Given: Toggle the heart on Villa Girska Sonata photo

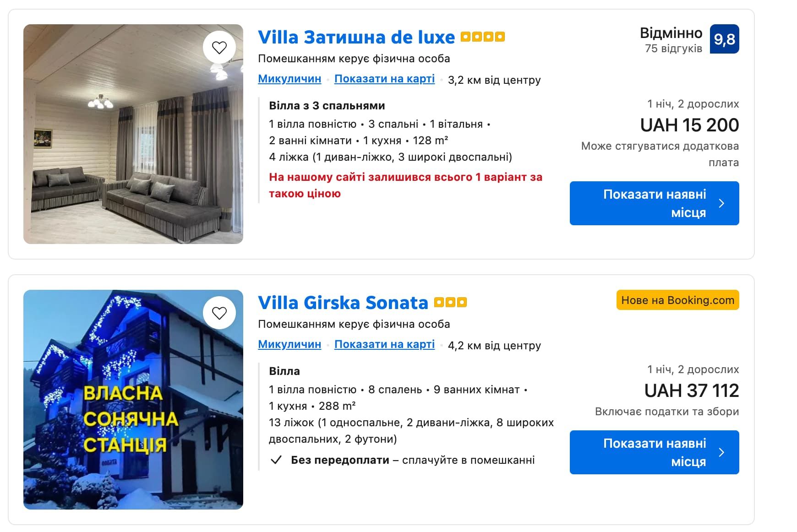Looking at the screenshot, I should pos(219,313).
